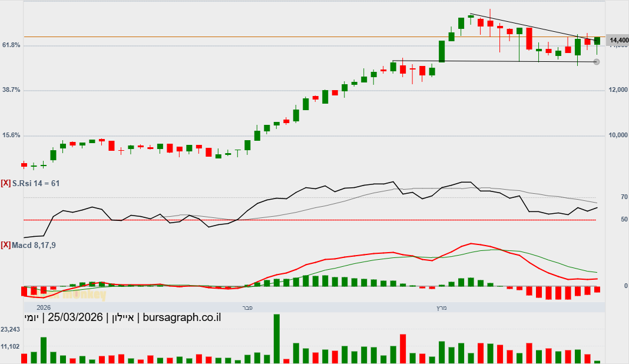The image size is (629, 364).
Task: Click the 10,000 price axis label
Action: 618,135
